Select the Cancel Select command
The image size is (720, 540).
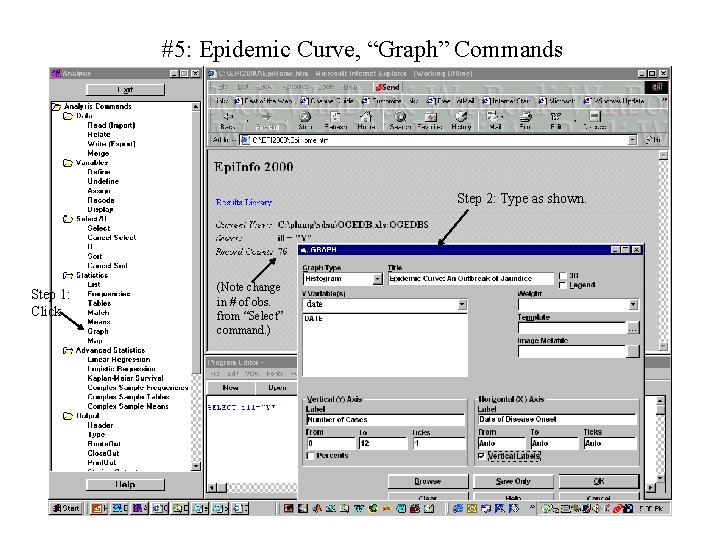coord(112,238)
